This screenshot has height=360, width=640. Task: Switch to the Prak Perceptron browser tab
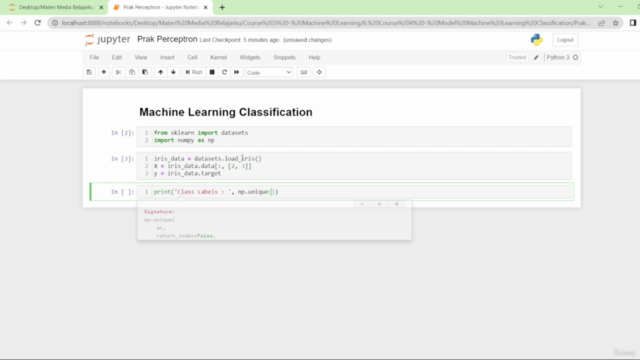(161, 7)
